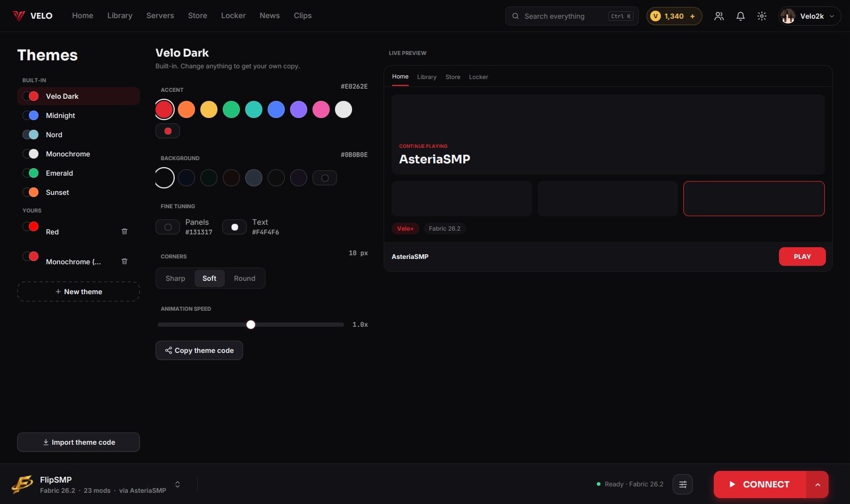Select the Nord theme
The width and height of the screenshot is (850, 504).
coord(79,135)
